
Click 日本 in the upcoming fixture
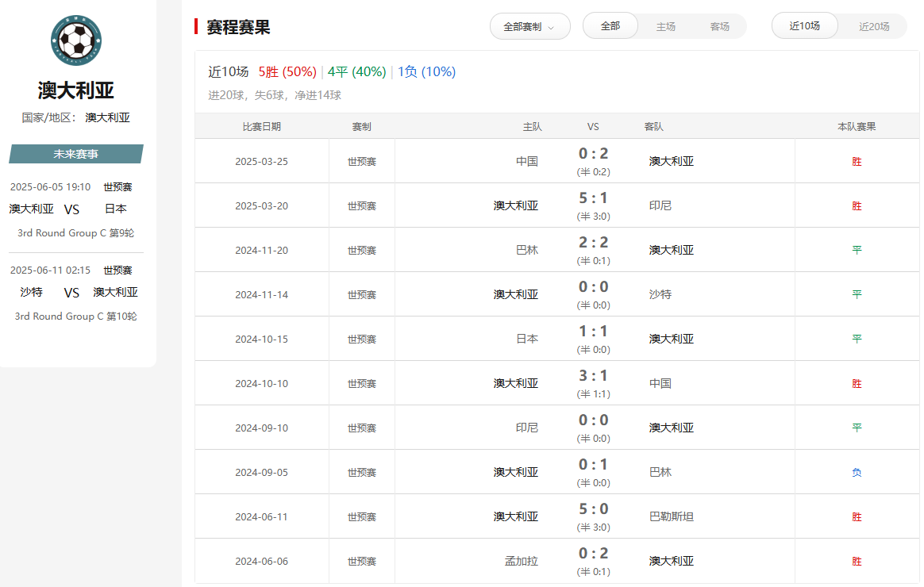116,209
